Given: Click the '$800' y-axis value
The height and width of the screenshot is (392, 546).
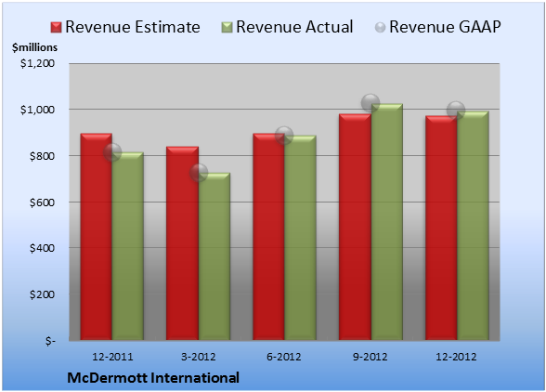Looking at the screenshot, I should click(42, 156).
